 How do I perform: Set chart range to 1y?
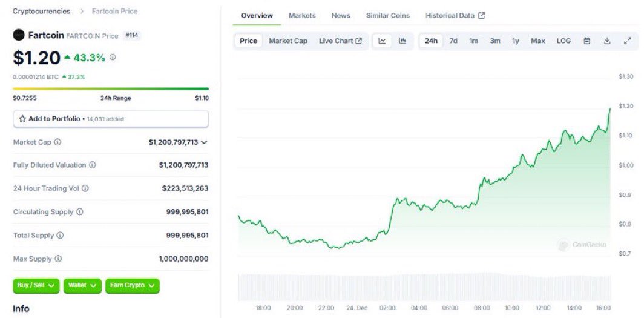[x=516, y=41]
